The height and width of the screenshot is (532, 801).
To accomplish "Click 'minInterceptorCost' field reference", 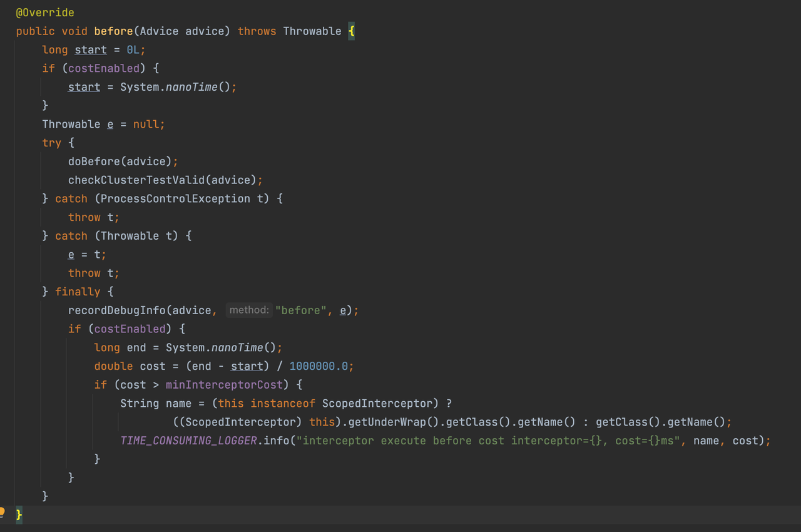I will (x=224, y=385).
